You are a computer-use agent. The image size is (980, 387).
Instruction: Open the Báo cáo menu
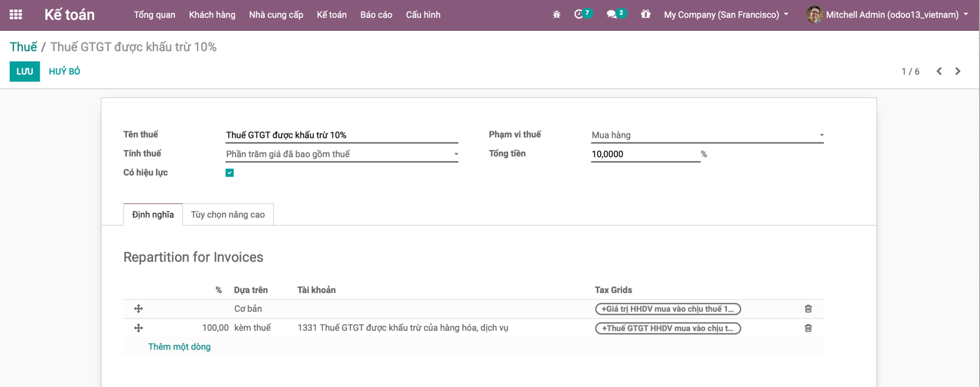(376, 14)
